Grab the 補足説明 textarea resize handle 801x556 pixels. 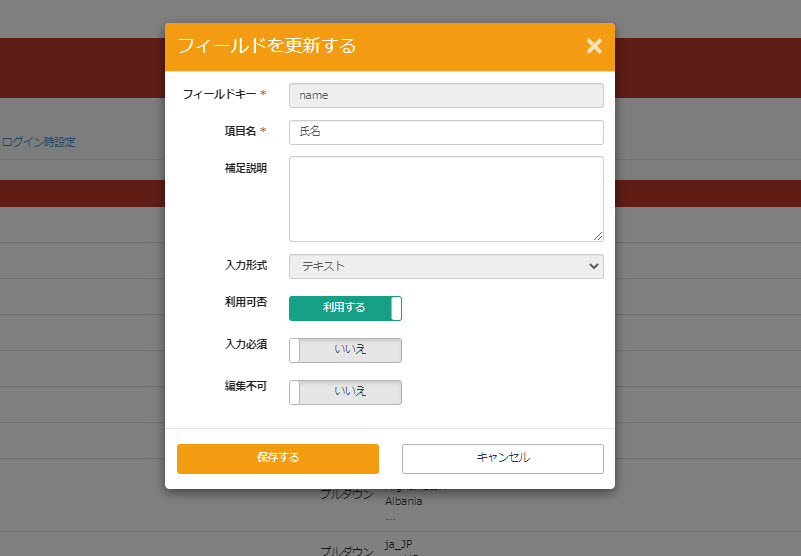coord(598,236)
